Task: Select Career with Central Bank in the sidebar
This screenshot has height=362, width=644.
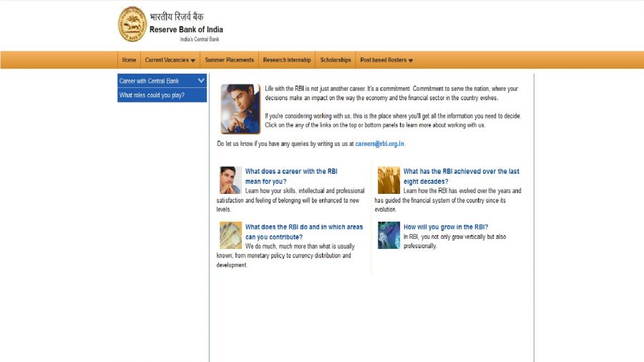Action: [x=149, y=82]
